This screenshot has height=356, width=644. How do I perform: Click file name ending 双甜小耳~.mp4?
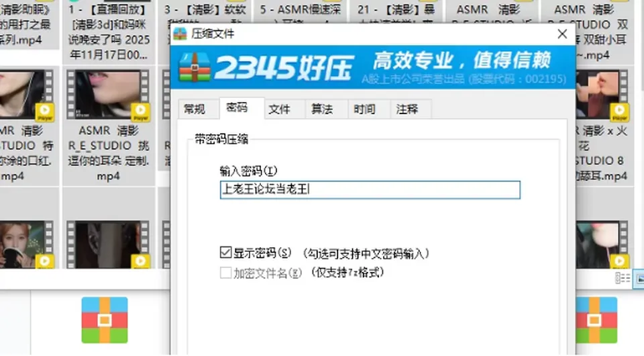point(602,32)
